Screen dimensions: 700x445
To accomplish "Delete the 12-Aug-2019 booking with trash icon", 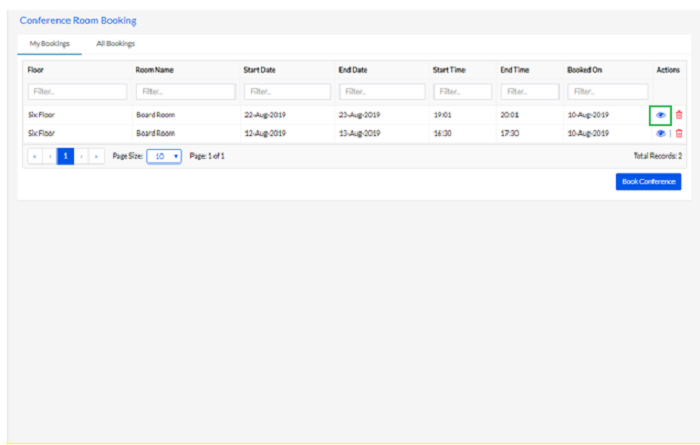I will (679, 133).
